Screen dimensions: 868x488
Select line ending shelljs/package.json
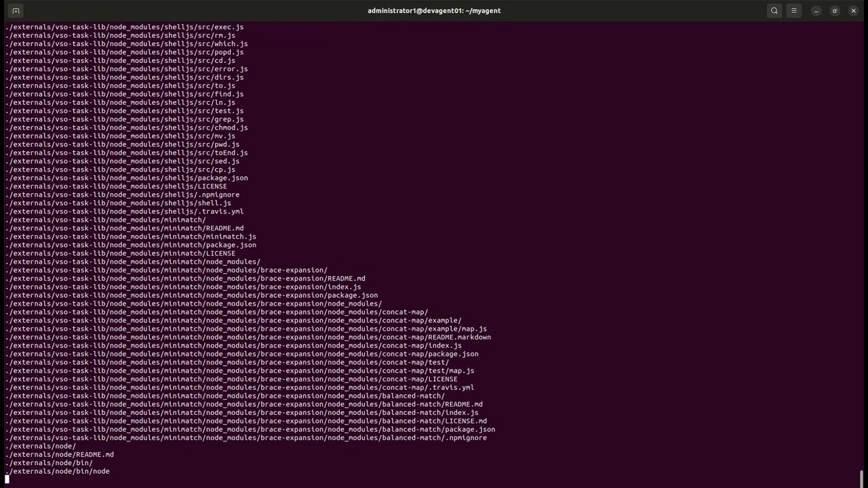[x=127, y=178]
